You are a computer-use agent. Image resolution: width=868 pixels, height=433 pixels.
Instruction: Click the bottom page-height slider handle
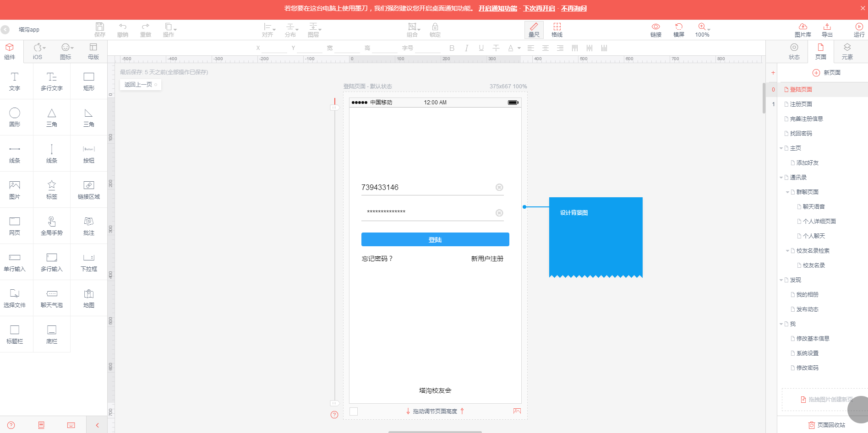tap(334, 403)
